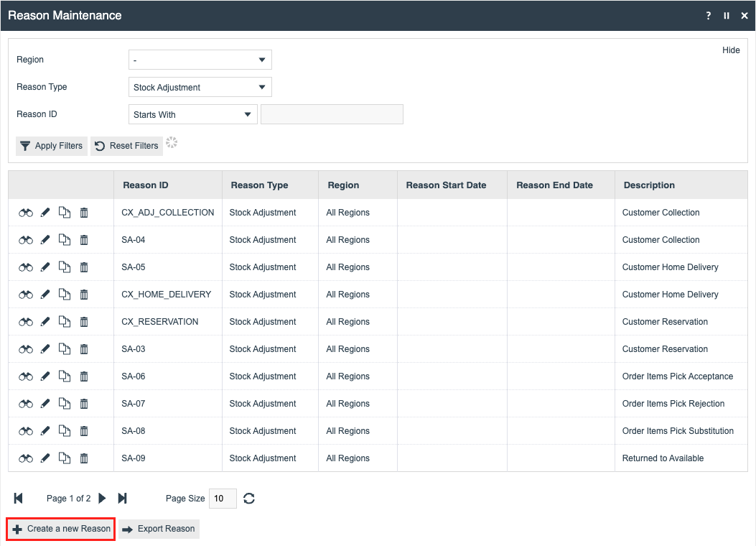Focus the Reason ID text input field
The height and width of the screenshot is (546, 756).
click(332, 115)
